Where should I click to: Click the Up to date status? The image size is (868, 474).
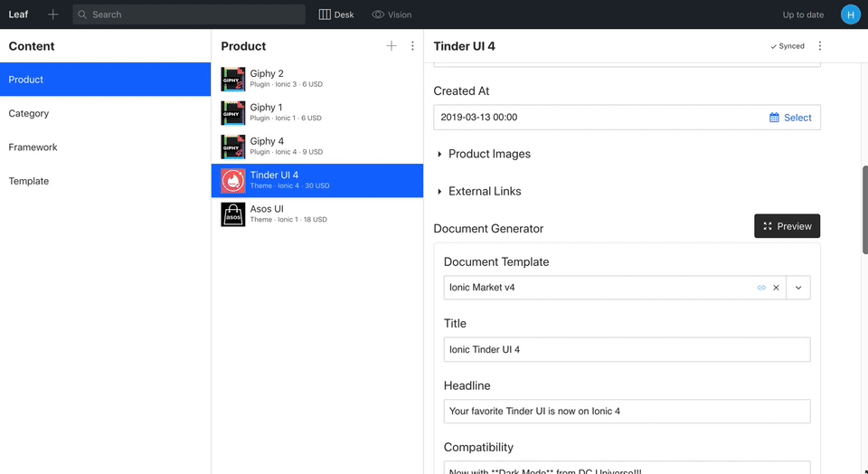coord(803,14)
